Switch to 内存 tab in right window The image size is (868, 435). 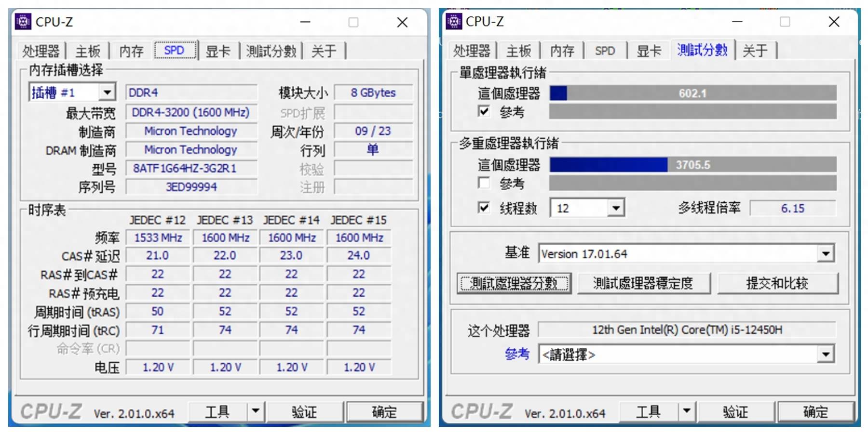562,50
